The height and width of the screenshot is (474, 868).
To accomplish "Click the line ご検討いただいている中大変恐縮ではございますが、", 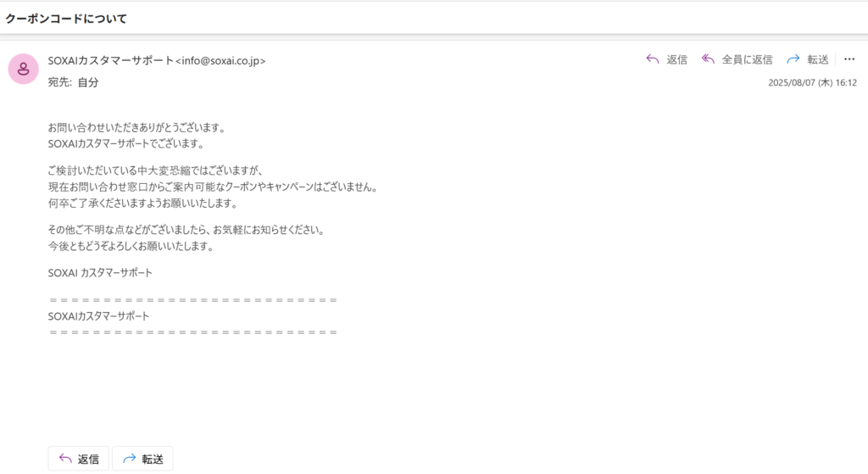I will pos(155,170).
